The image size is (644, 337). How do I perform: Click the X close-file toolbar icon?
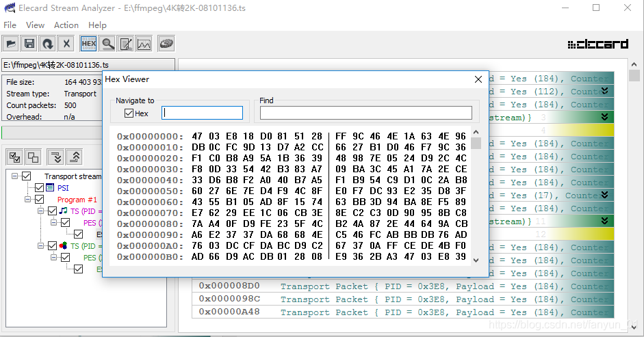66,44
